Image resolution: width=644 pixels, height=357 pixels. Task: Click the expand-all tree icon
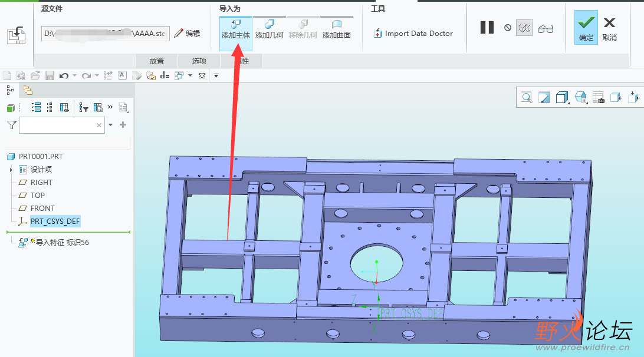point(36,107)
